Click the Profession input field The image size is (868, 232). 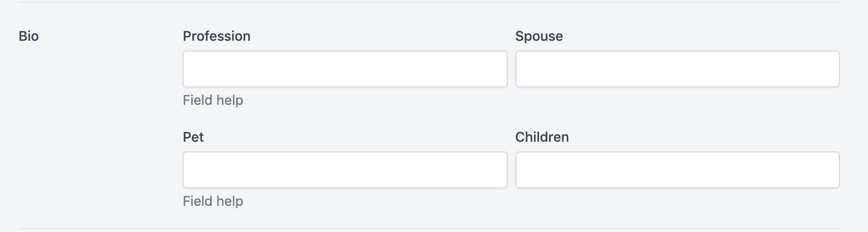[x=345, y=69]
